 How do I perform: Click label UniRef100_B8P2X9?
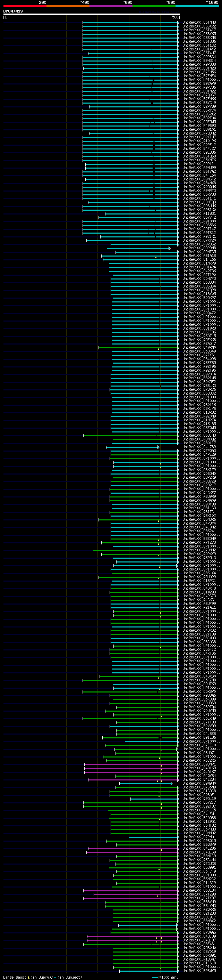pos(199,477)
